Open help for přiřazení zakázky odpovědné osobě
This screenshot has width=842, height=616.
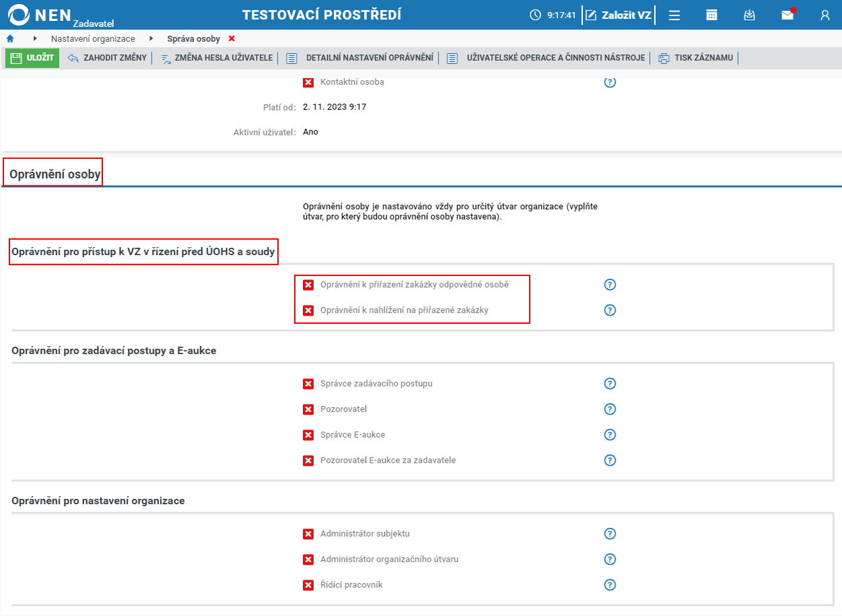click(x=610, y=285)
